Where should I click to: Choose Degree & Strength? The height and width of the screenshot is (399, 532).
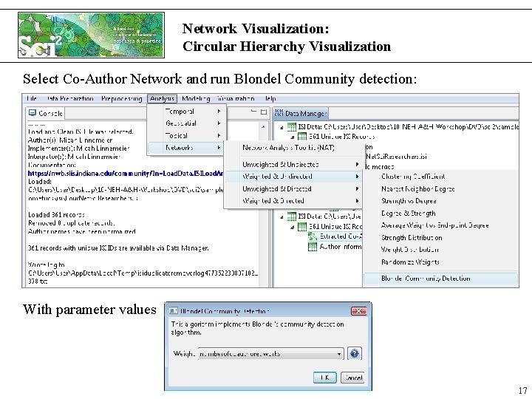[x=408, y=214]
